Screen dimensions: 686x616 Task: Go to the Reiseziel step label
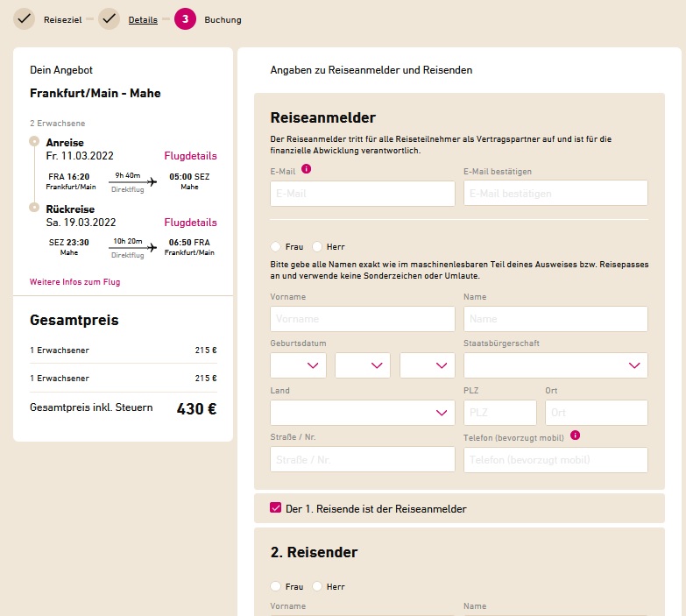point(62,19)
